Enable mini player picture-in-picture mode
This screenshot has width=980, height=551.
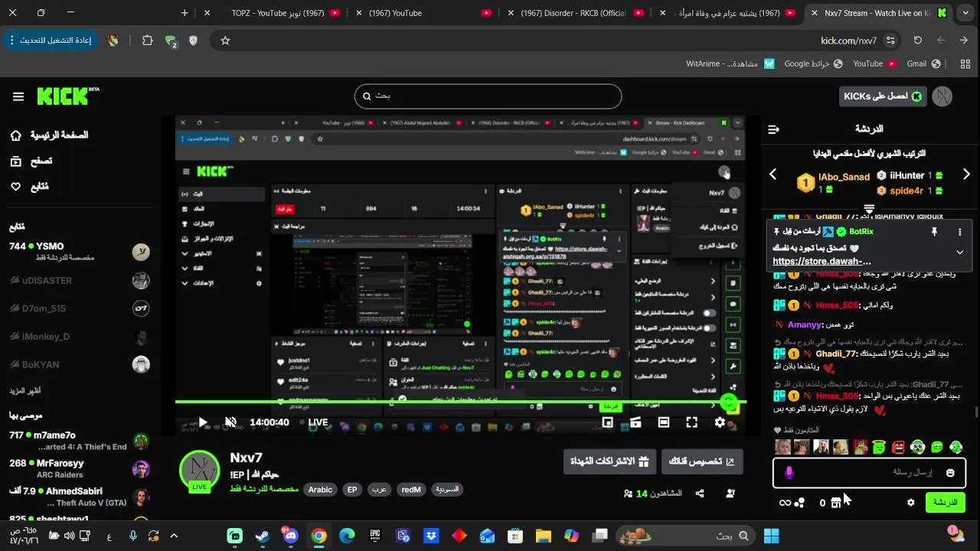click(607, 422)
